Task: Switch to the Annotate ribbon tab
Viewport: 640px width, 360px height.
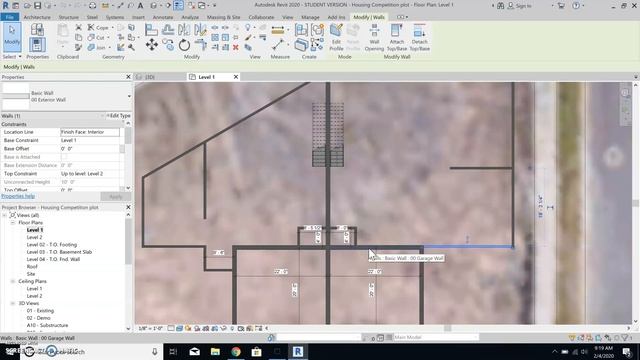Action: click(163, 17)
